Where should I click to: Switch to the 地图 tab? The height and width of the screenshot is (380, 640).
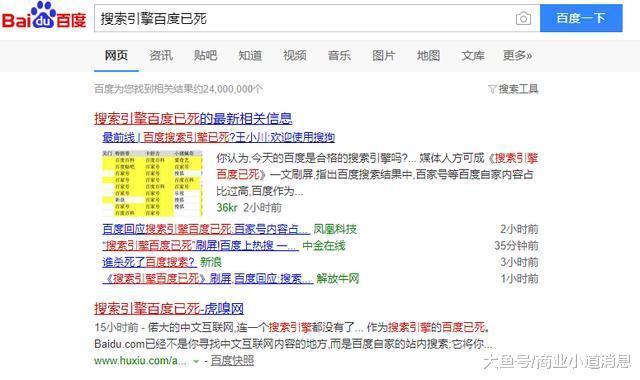pyautogui.click(x=428, y=56)
